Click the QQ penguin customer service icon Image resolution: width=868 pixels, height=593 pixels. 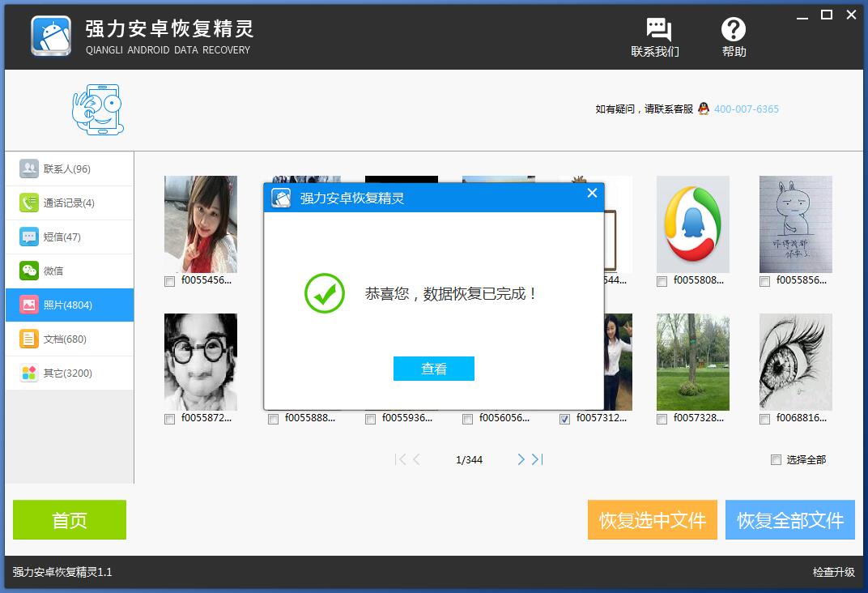[x=704, y=109]
